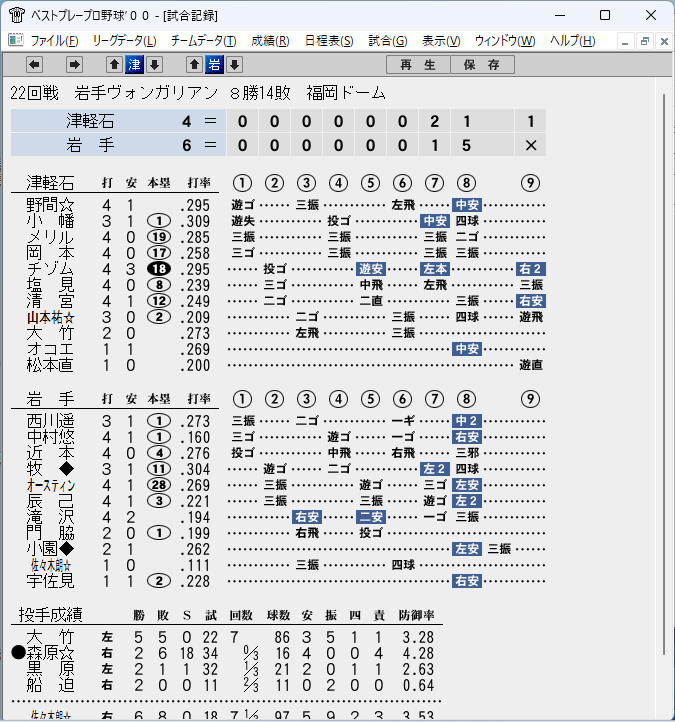The height and width of the screenshot is (722, 675).
Task: Close the inner 試合記録 child window
Action: [664, 41]
